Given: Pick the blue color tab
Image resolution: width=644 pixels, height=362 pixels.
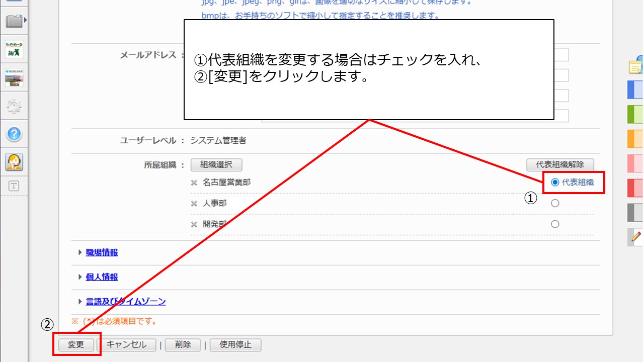Looking at the screenshot, I should tap(635, 89).
